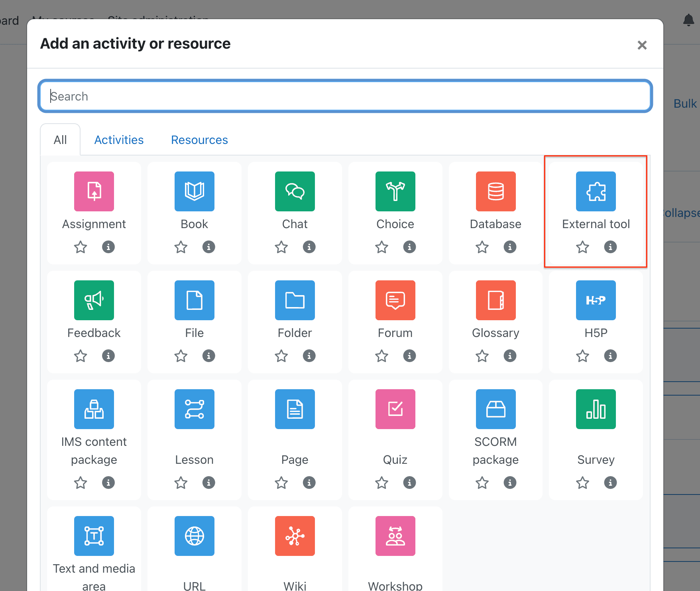Choose the URL resource globe icon
Image resolution: width=700 pixels, height=591 pixels.
click(x=195, y=536)
